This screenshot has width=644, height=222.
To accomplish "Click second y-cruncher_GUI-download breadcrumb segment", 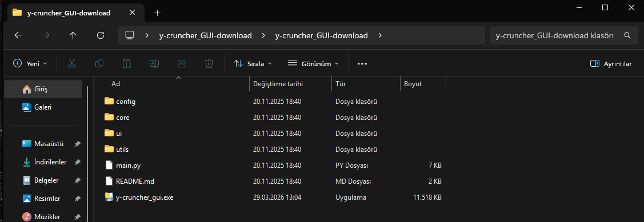I will (321, 36).
